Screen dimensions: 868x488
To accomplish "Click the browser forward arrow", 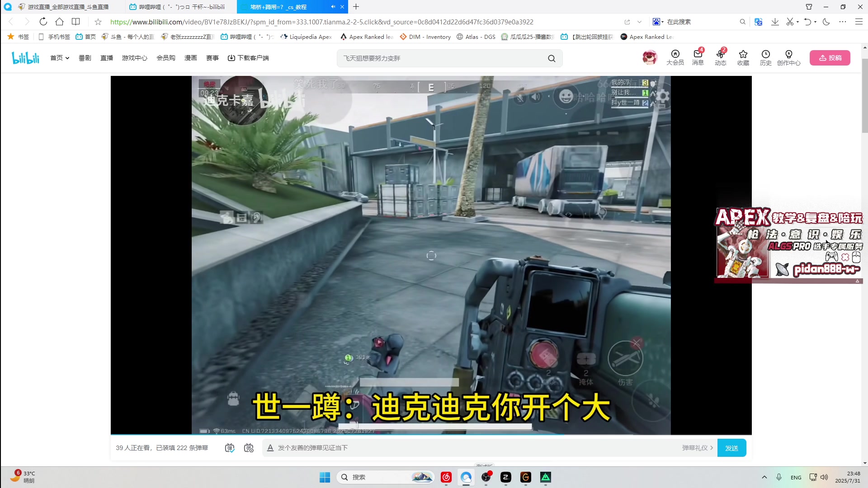I will coord(27,22).
